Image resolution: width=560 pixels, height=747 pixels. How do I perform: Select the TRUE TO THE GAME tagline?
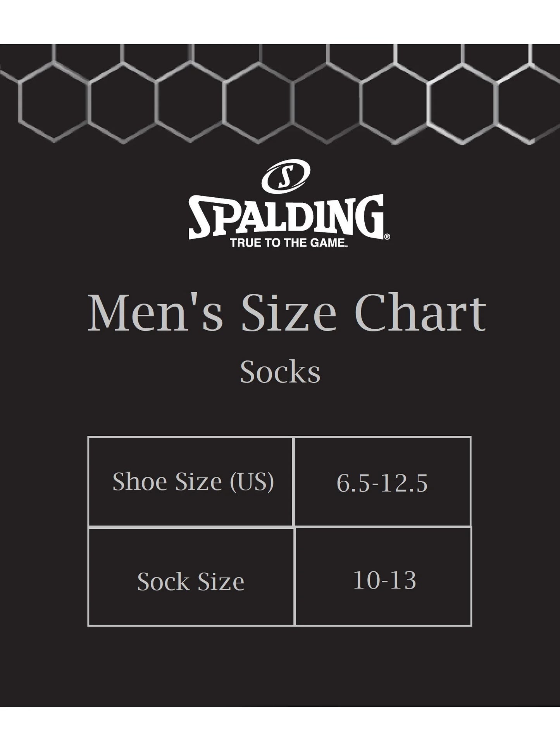coord(288,243)
